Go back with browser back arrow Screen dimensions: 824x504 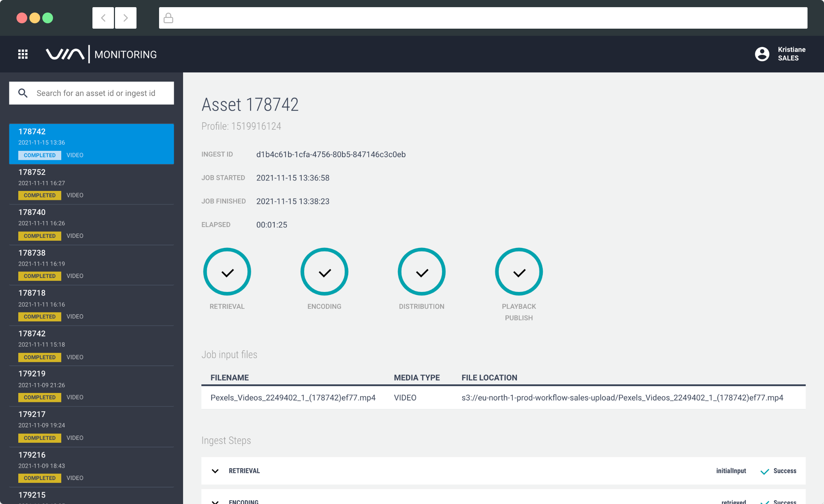tap(103, 18)
